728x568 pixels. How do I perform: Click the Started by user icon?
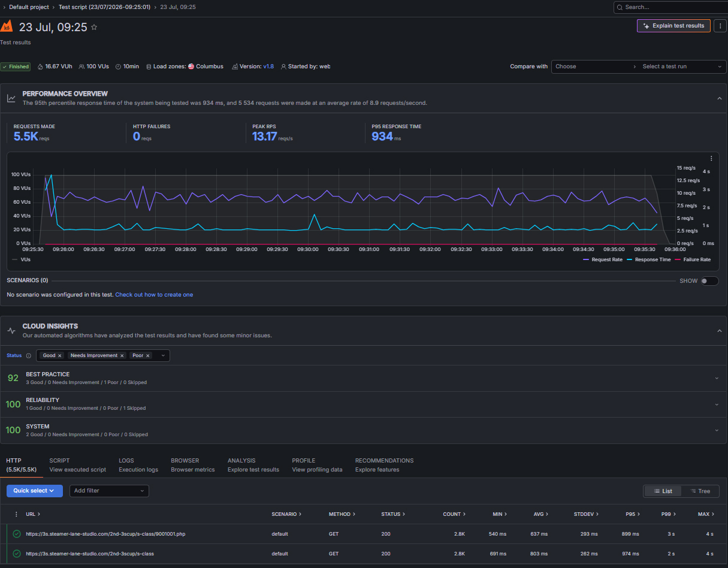[283, 67]
